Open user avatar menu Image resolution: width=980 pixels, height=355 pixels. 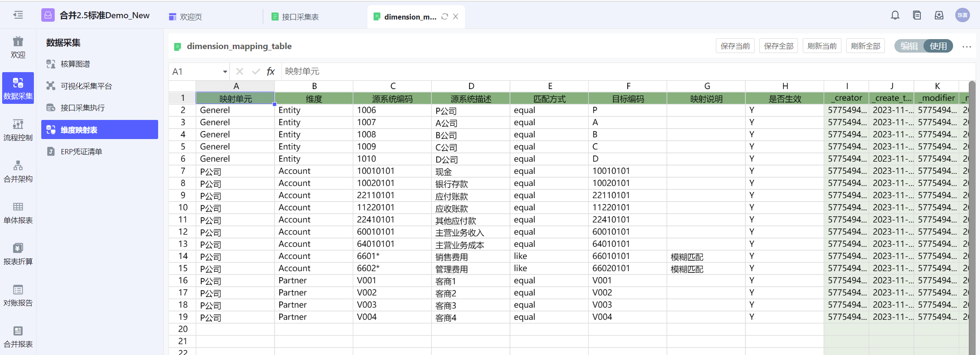click(962, 15)
